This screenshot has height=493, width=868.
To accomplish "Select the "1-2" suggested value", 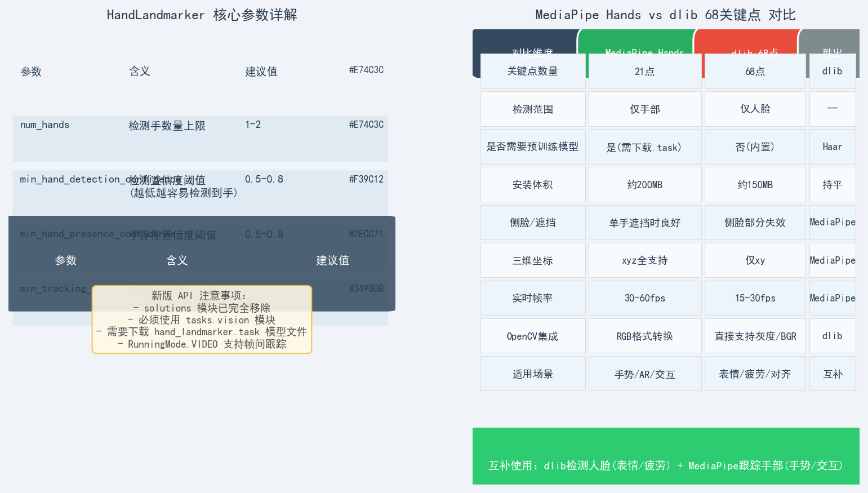I will tap(253, 125).
